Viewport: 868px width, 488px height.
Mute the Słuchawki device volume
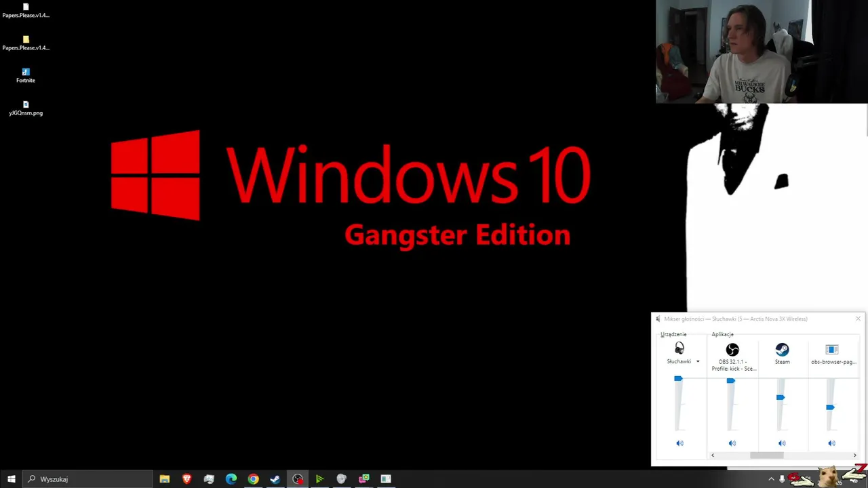pyautogui.click(x=679, y=443)
